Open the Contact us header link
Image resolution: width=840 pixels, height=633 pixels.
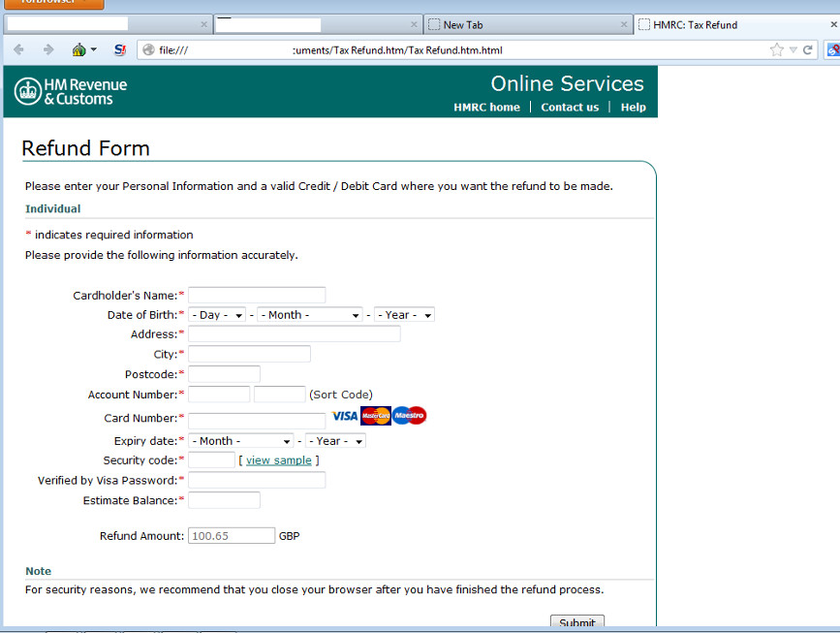570,108
